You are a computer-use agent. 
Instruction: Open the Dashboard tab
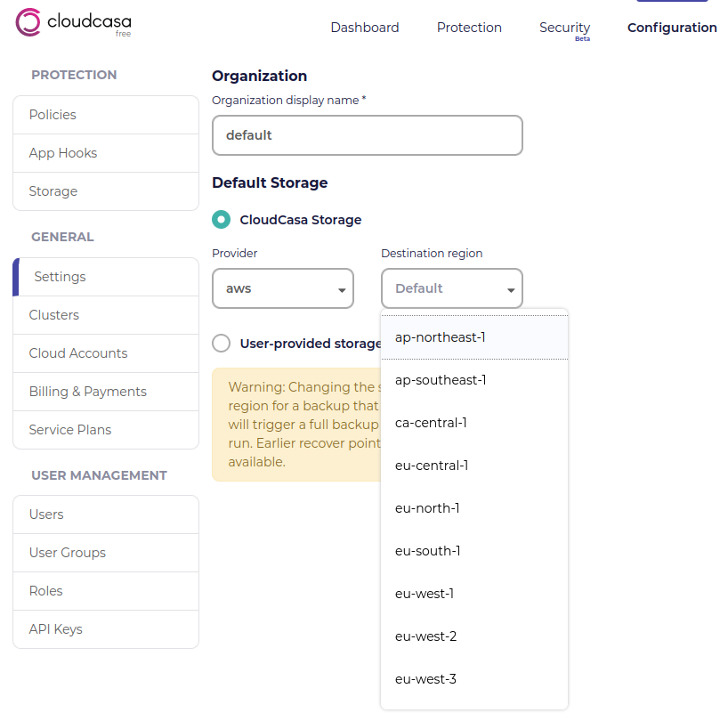click(365, 28)
